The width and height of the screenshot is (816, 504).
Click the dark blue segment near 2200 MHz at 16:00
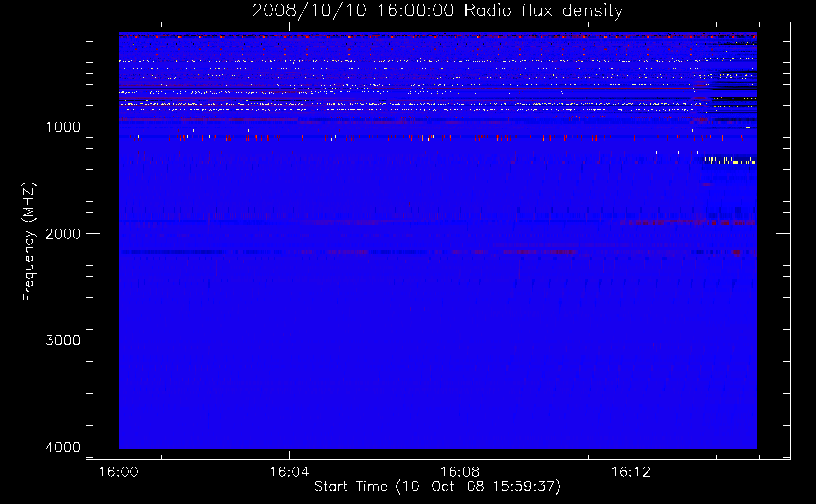(x=171, y=251)
